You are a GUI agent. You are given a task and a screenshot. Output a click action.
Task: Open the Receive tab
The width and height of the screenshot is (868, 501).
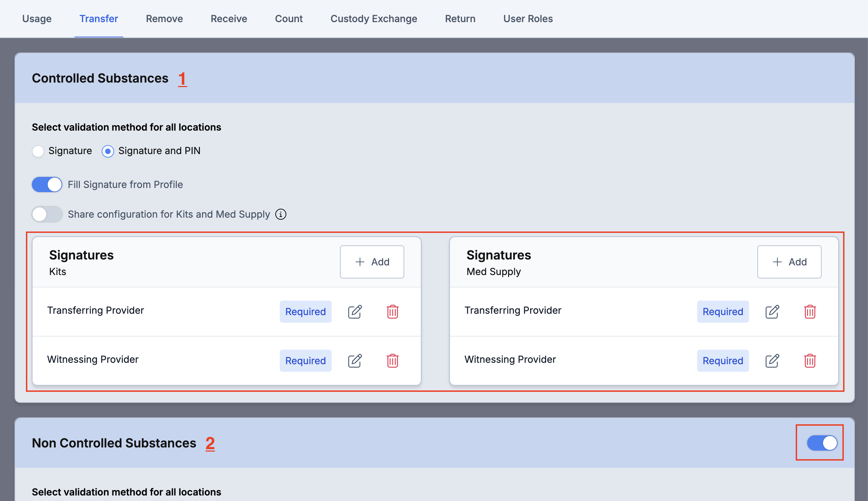(229, 19)
